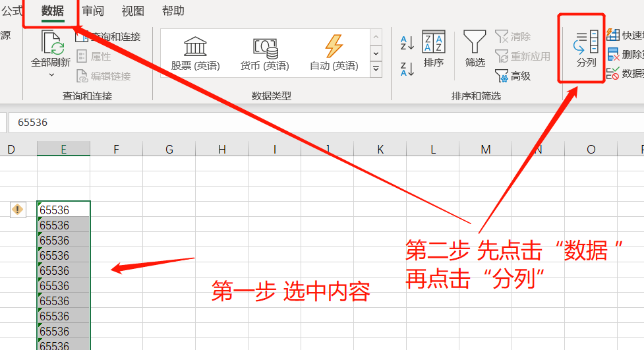Sort ascending A to Z icon
The width and height of the screenshot is (644, 350).
pos(407,43)
